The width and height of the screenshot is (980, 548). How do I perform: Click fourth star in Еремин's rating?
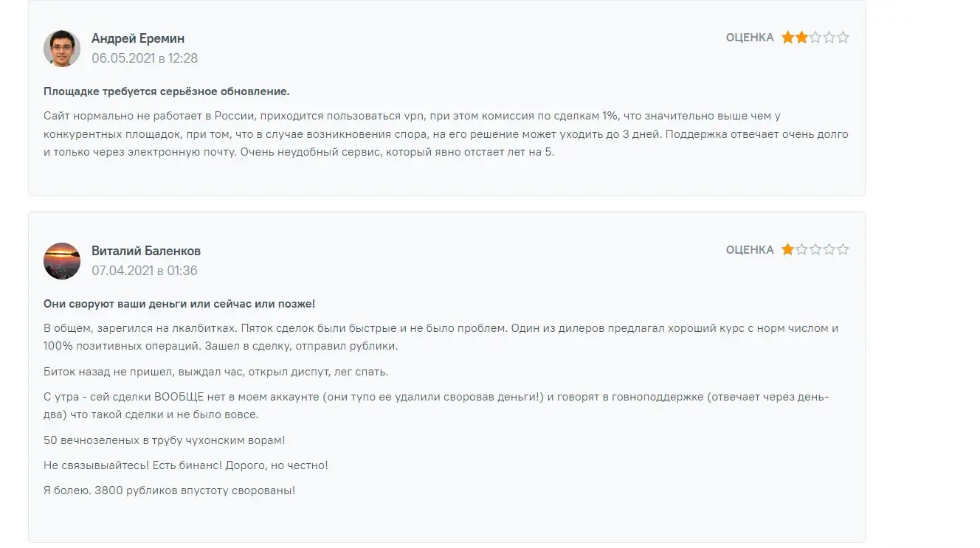pos(829,37)
